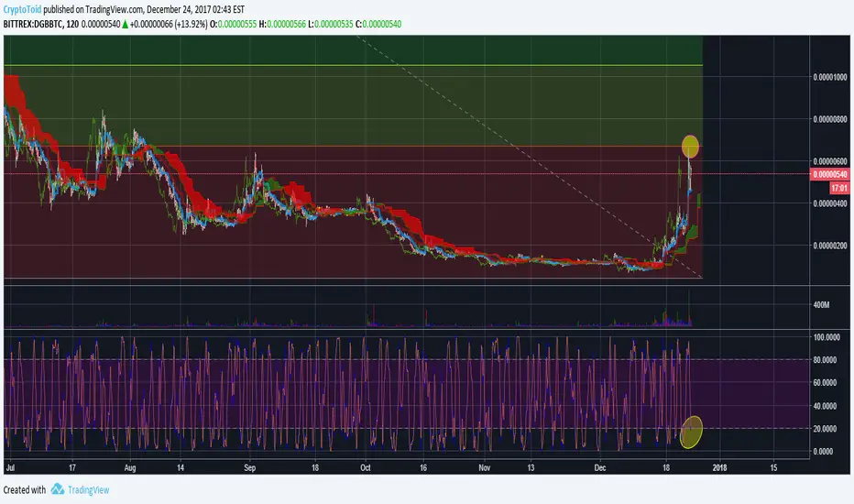Viewport: 854px width, 504px height.
Task: Click the Jul date label on the time axis
Action: click(x=10, y=467)
